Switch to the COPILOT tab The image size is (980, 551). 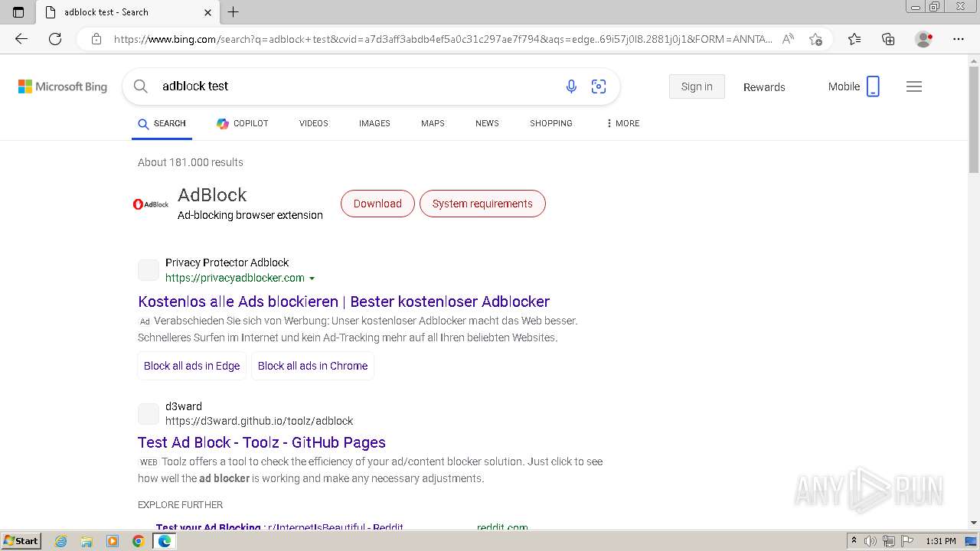[x=242, y=123]
